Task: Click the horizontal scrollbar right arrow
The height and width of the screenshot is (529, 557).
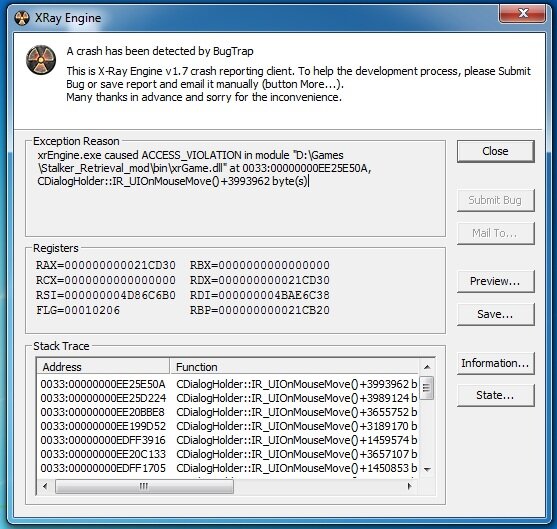Action: click(410, 486)
